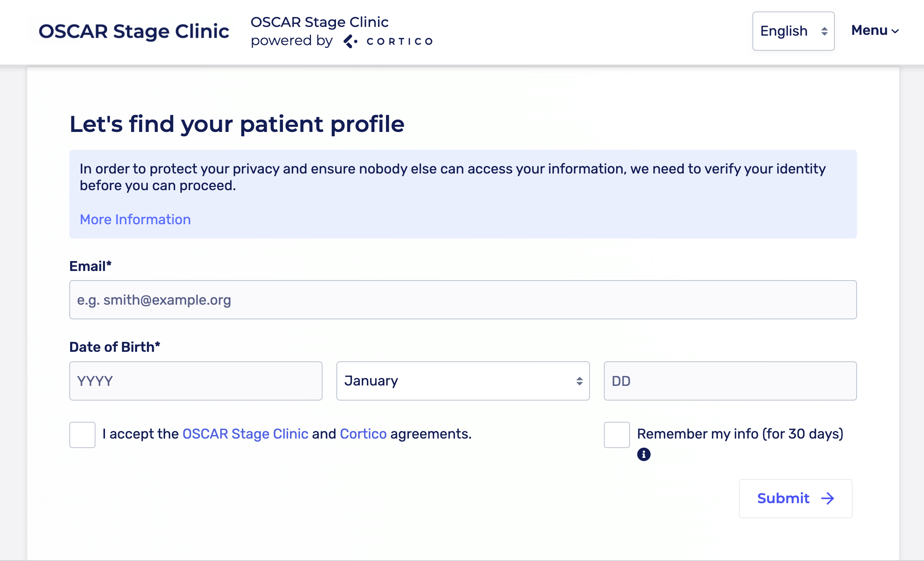Click the DD birth day field
The height and width of the screenshot is (561, 924).
point(730,381)
